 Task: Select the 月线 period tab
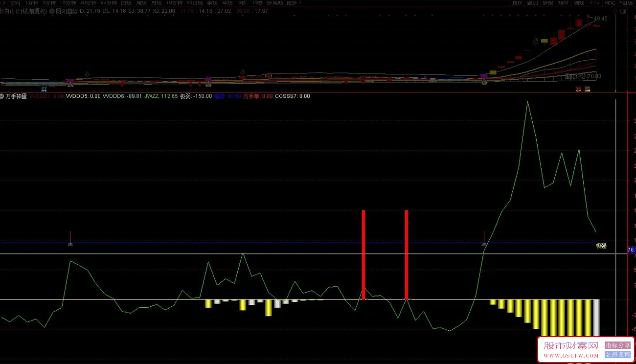pos(157,2)
